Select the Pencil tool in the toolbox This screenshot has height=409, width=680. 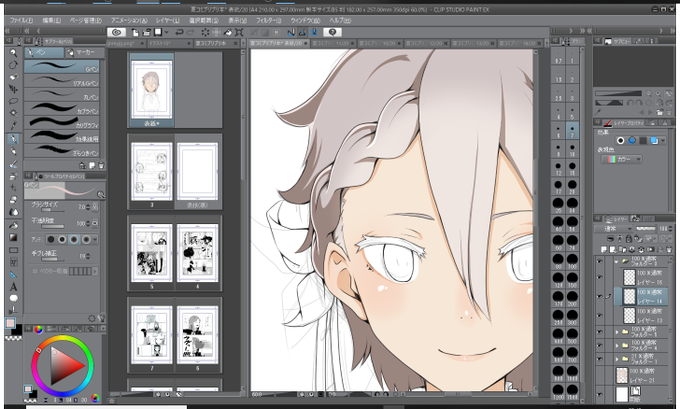coord(13,151)
